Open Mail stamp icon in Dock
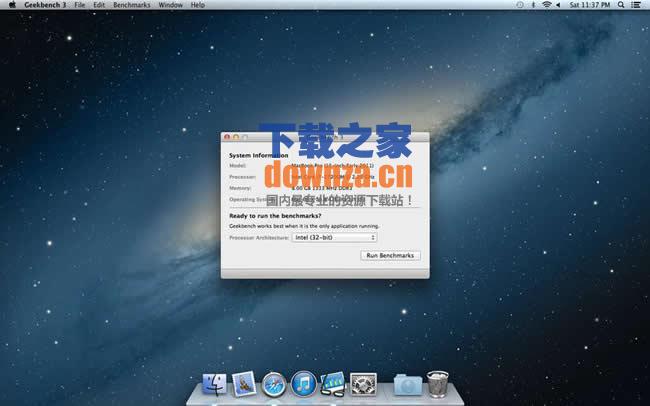The width and height of the screenshot is (650, 406). (244, 384)
